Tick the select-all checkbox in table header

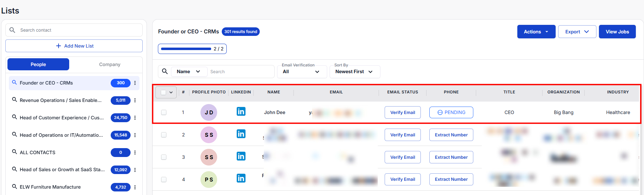pyautogui.click(x=163, y=92)
